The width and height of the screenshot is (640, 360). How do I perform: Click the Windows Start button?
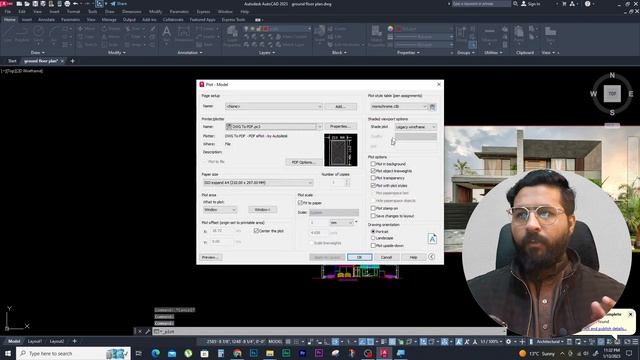[x=8, y=353]
